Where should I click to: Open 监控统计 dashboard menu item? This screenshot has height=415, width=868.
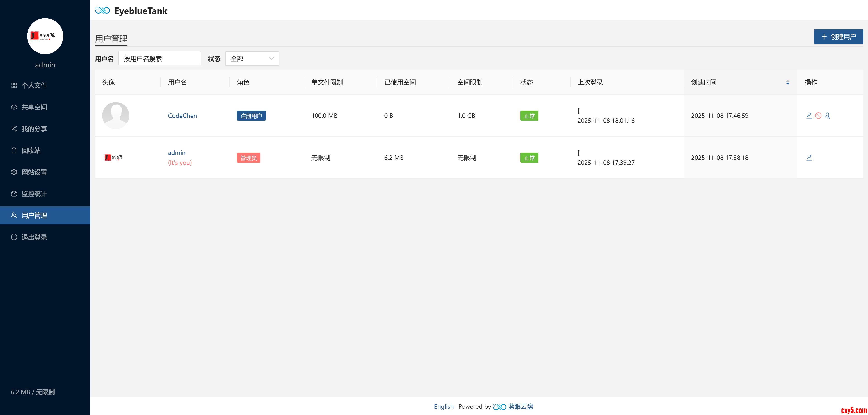(x=34, y=194)
